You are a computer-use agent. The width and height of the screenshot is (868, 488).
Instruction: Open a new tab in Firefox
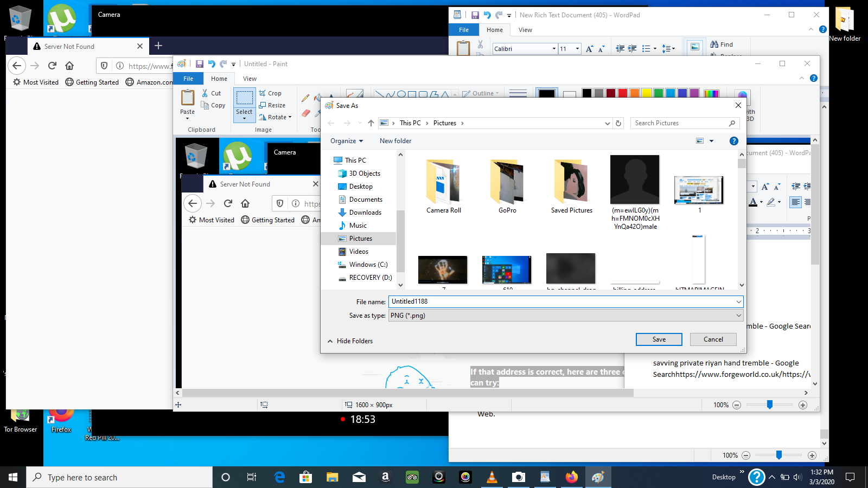pos(158,46)
